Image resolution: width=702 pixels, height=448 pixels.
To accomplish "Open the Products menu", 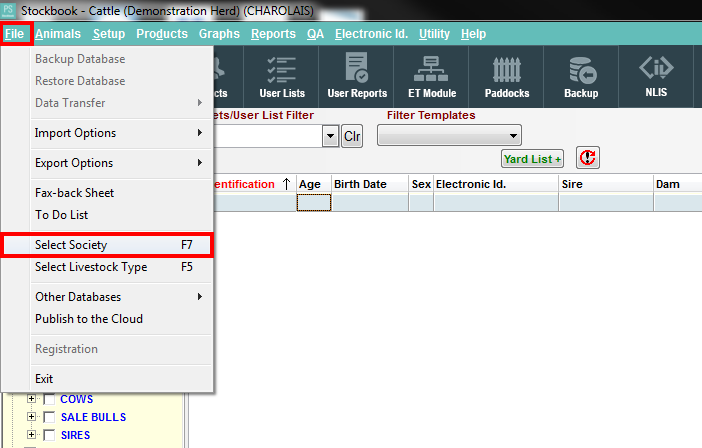I will click(162, 34).
